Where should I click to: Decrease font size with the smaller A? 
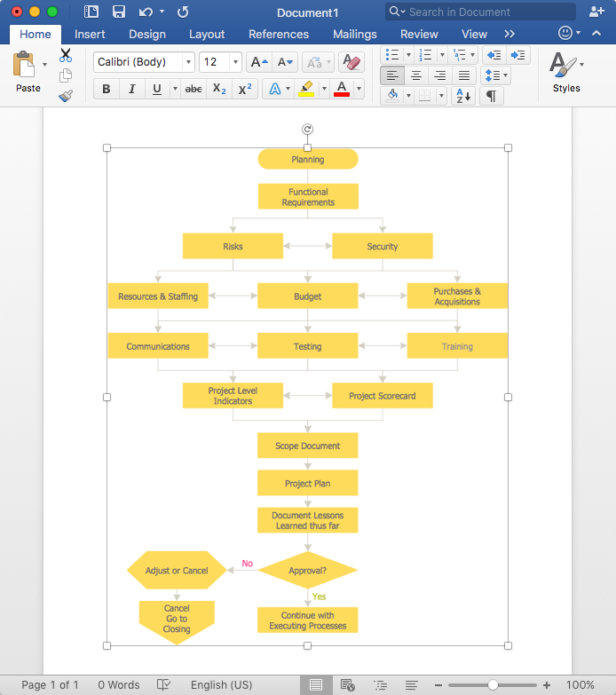285,62
